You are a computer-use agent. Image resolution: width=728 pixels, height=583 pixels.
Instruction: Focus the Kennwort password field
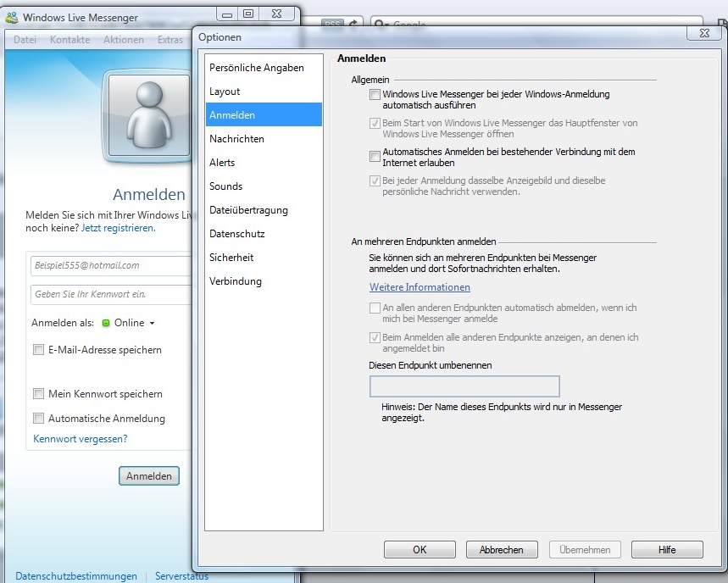(x=111, y=294)
